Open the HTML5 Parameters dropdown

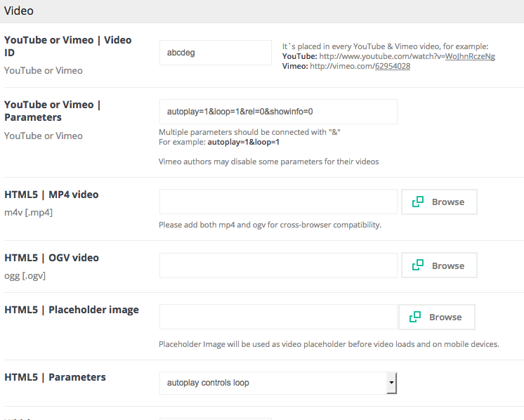[277, 383]
